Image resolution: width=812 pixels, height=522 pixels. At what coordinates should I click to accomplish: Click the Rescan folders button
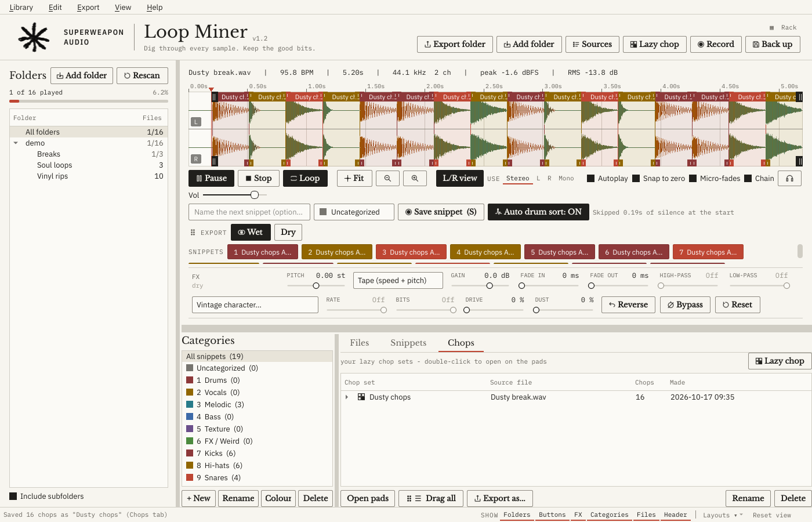tap(142, 76)
